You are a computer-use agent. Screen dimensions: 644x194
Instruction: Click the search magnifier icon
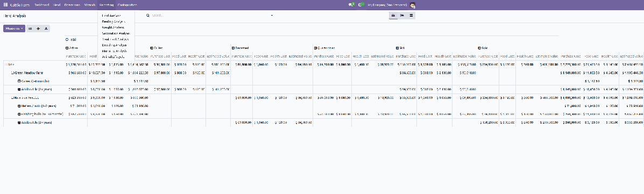click(x=148, y=16)
